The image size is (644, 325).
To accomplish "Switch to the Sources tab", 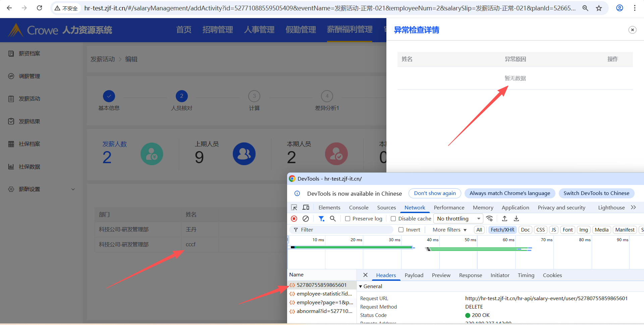I will point(386,207).
